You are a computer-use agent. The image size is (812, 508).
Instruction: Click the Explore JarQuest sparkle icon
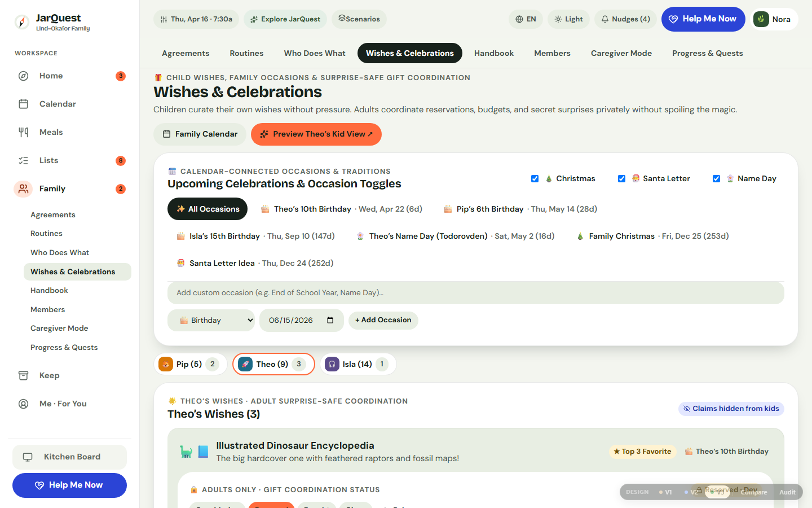pos(254,19)
